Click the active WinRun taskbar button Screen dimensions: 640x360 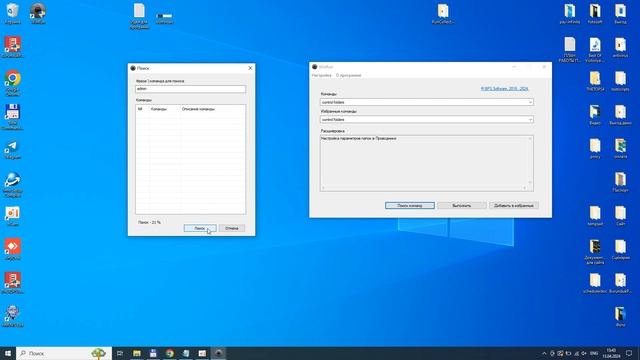[x=218, y=353]
